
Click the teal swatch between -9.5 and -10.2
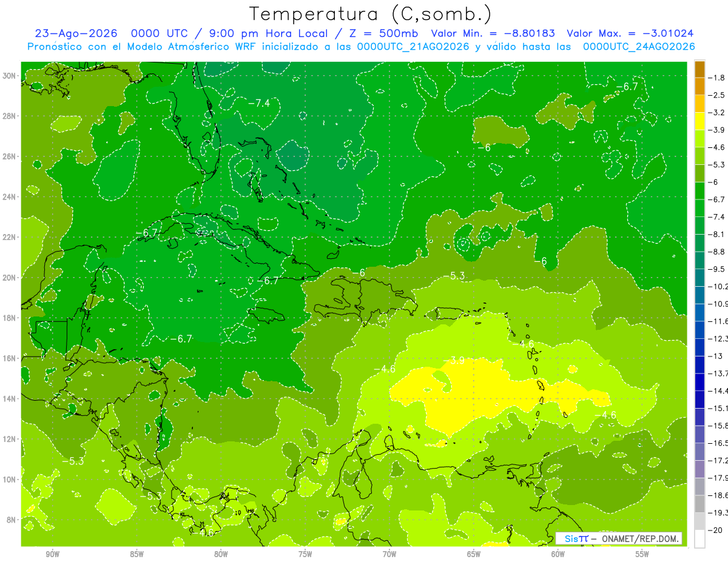[x=699, y=277]
